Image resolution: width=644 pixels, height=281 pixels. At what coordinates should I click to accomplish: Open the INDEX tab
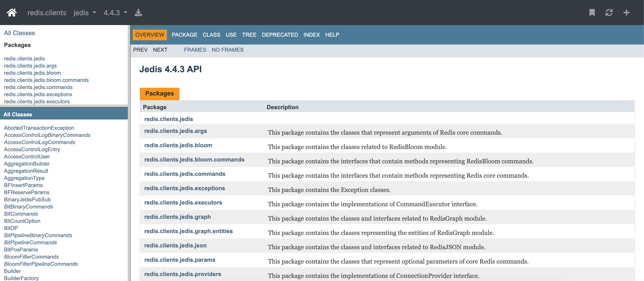311,35
